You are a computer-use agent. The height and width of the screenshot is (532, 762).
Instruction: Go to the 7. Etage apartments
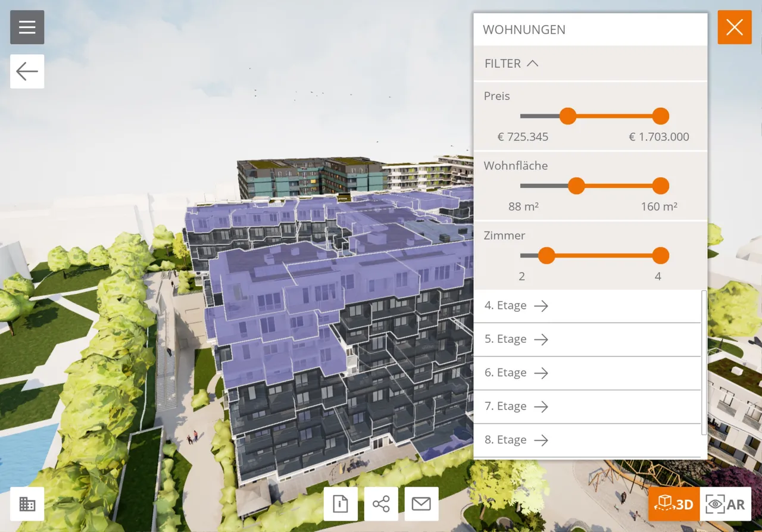click(x=516, y=406)
